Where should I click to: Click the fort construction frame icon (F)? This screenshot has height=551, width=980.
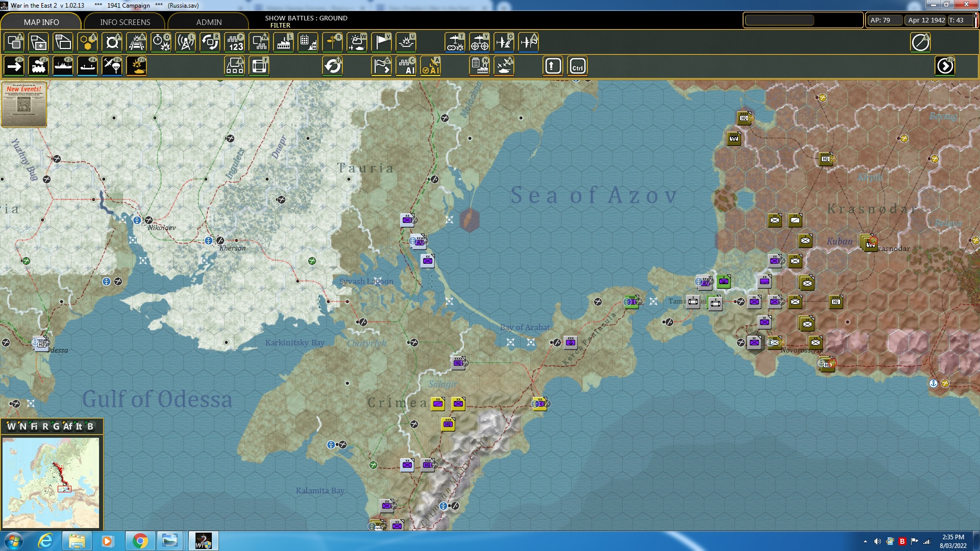(259, 66)
